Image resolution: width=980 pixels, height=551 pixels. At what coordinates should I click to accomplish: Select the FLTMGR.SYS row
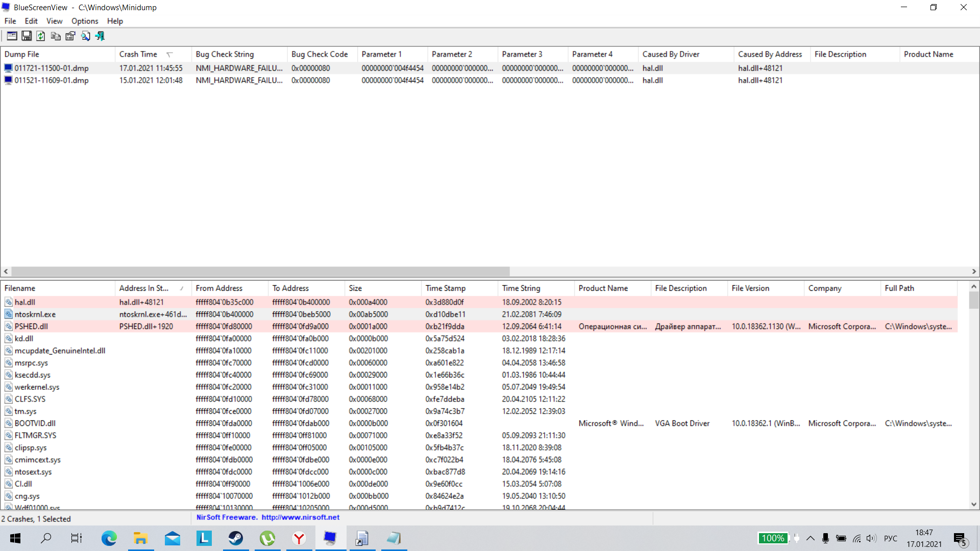click(x=479, y=435)
